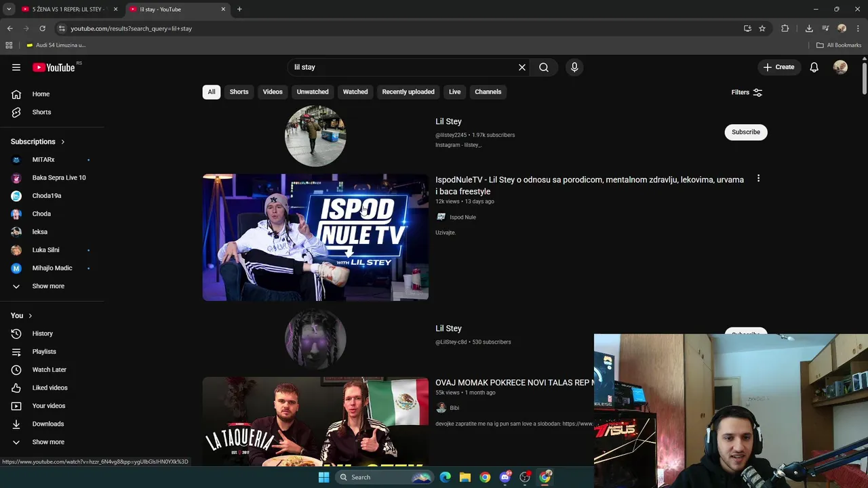Expand the You section arrow
Viewport: 868px width, 488px height.
click(31, 316)
